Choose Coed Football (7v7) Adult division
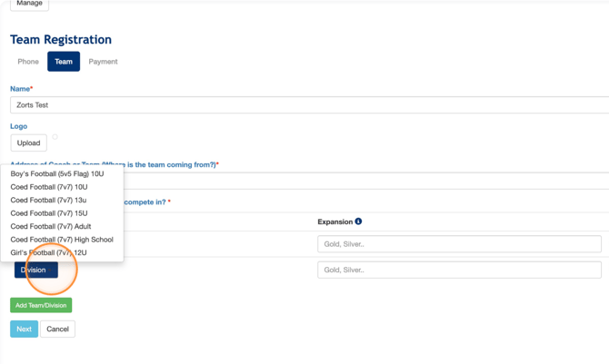This screenshot has width=609, height=364. pos(51,226)
